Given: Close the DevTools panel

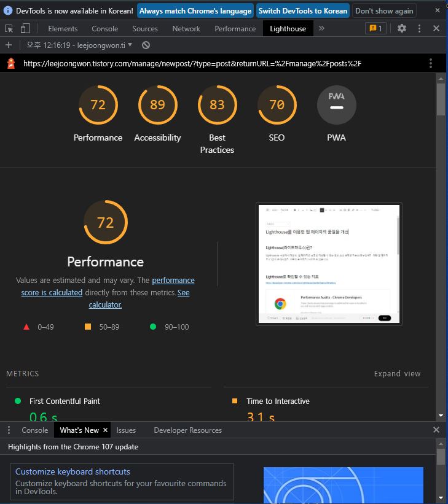Looking at the screenshot, I should coord(436,28).
